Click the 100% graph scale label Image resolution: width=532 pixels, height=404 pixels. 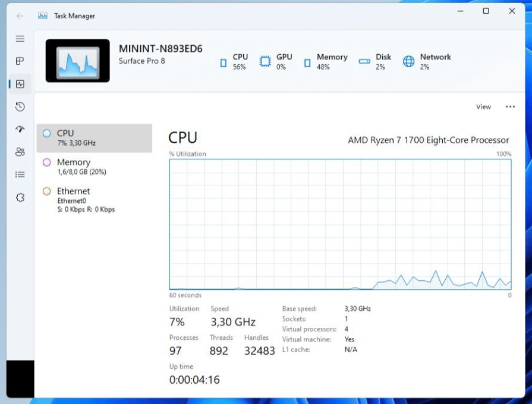[x=504, y=154]
